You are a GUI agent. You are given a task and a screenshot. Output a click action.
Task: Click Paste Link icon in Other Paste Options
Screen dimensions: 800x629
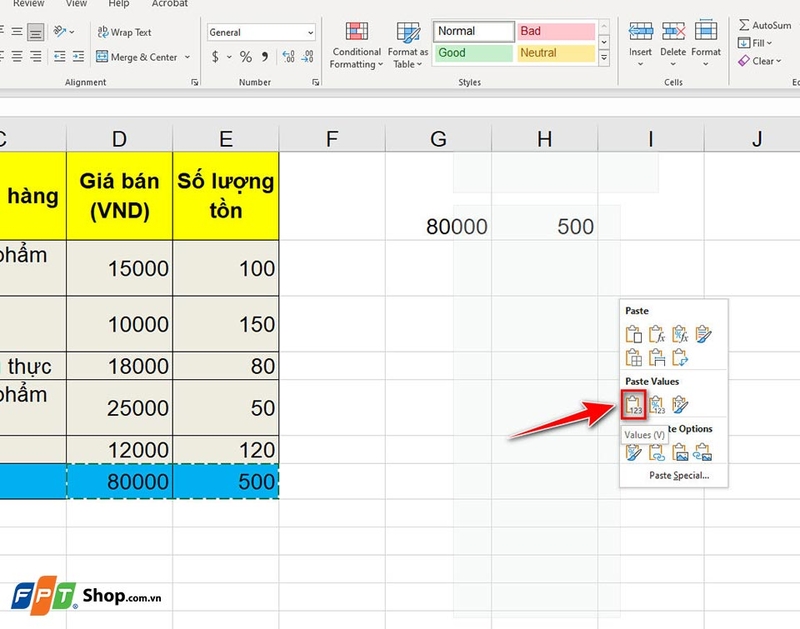tap(657, 452)
